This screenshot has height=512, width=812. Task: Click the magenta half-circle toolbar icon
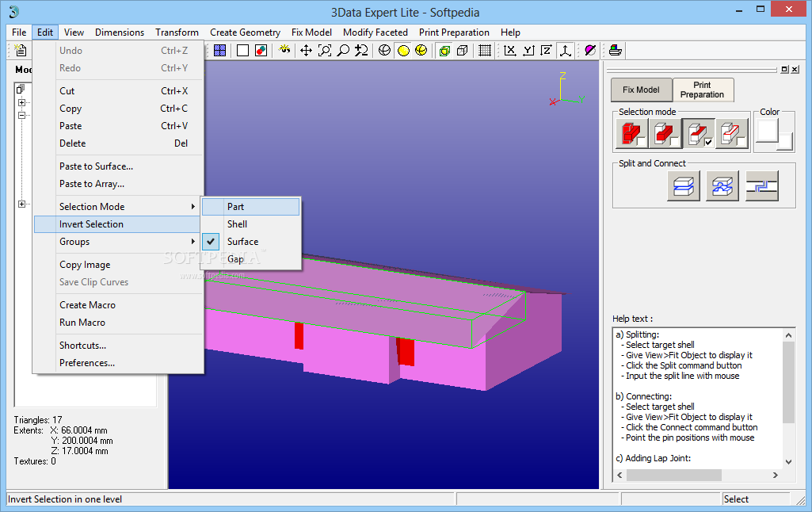[590, 50]
